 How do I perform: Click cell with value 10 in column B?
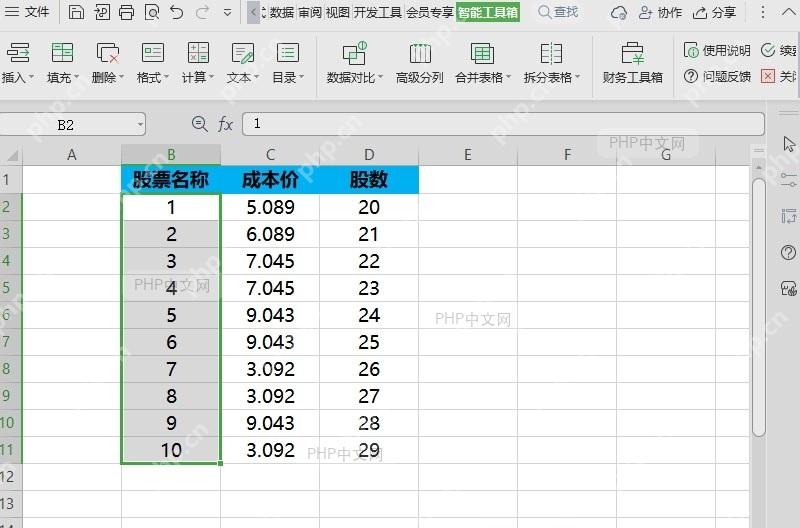pos(171,450)
